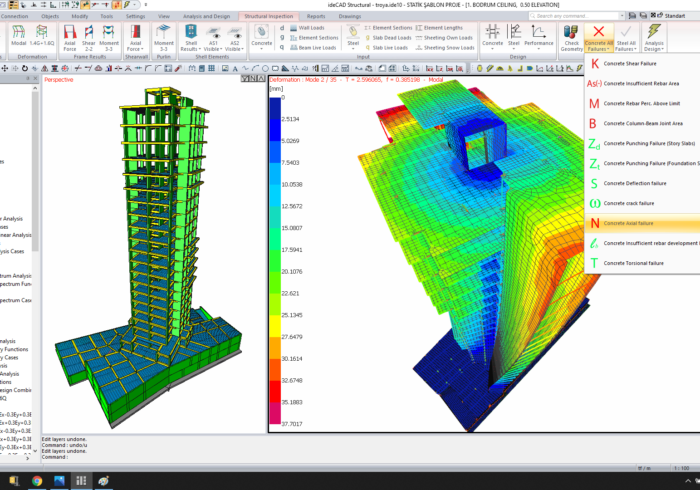Choose Concrete crack failure entry
This screenshot has width=700, height=490.
642,203
